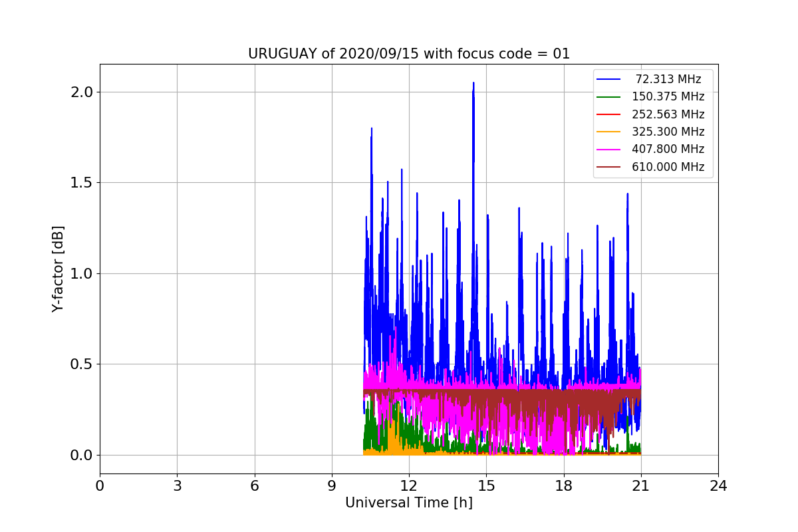Viewport: 798px width, 532px height.
Task: Click the 18 tick on the time axis
Action: (x=564, y=486)
